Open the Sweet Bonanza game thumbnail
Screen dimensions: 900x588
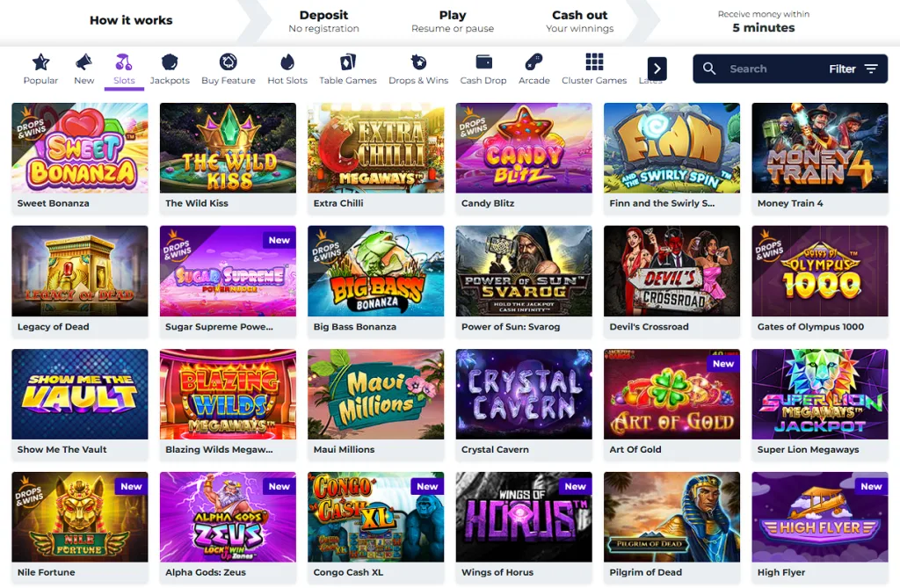point(80,148)
